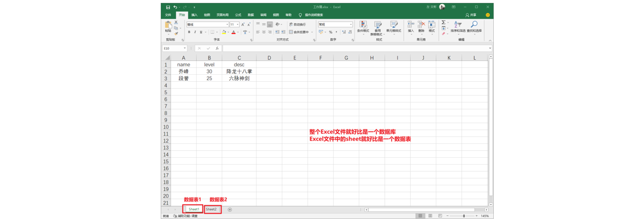Click the zoom slider in status bar
This screenshot has width=644, height=224.
tap(464, 216)
